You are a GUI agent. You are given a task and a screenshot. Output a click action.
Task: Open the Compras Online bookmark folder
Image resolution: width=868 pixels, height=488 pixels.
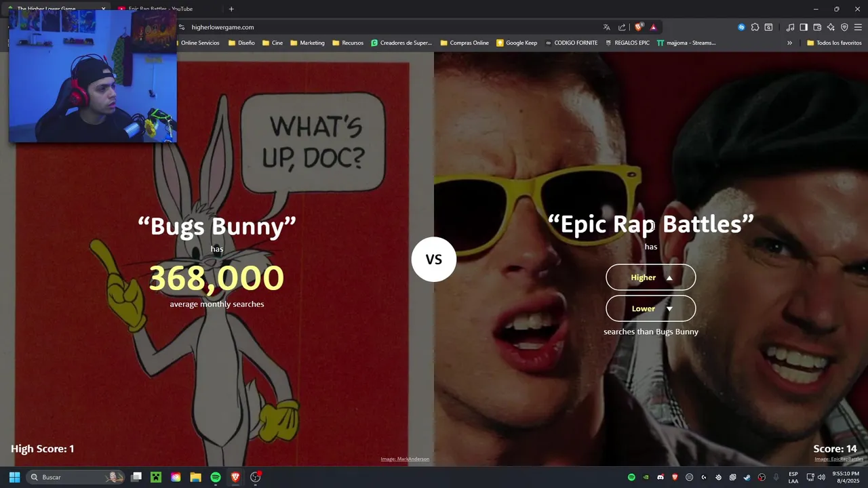[465, 43]
